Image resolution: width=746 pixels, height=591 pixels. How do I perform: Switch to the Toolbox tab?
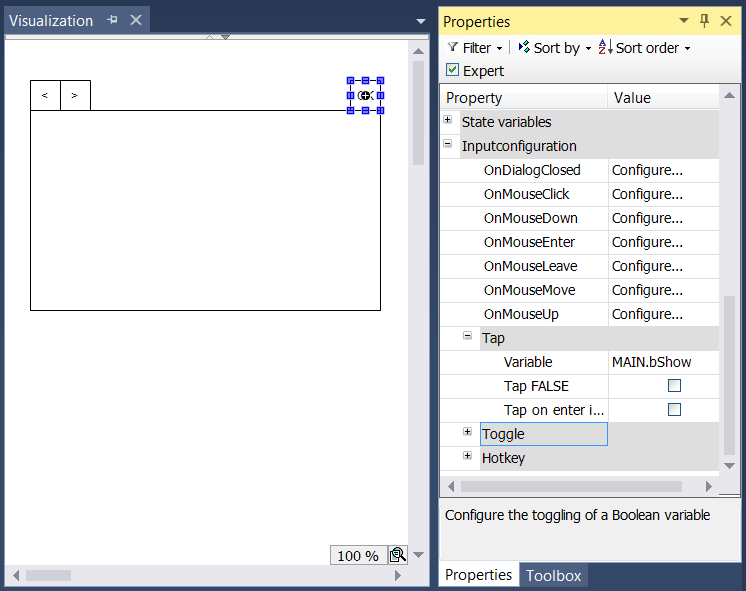tap(553, 576)
